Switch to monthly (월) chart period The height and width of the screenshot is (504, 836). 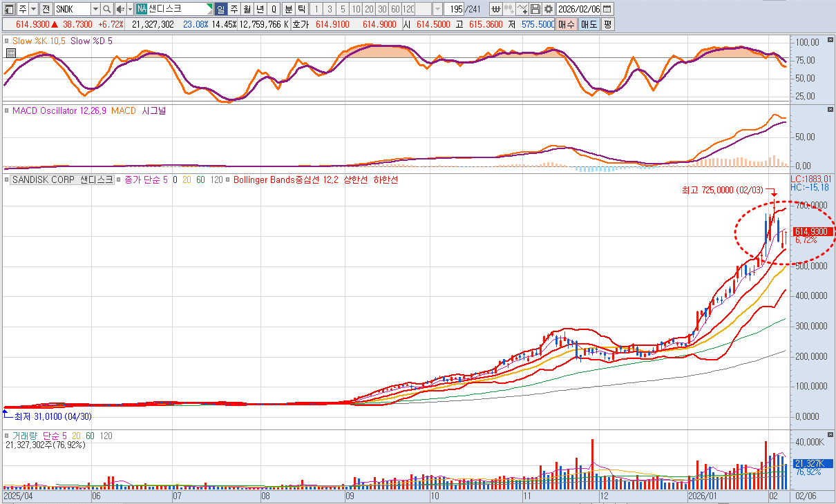click(x=247, y=9)
